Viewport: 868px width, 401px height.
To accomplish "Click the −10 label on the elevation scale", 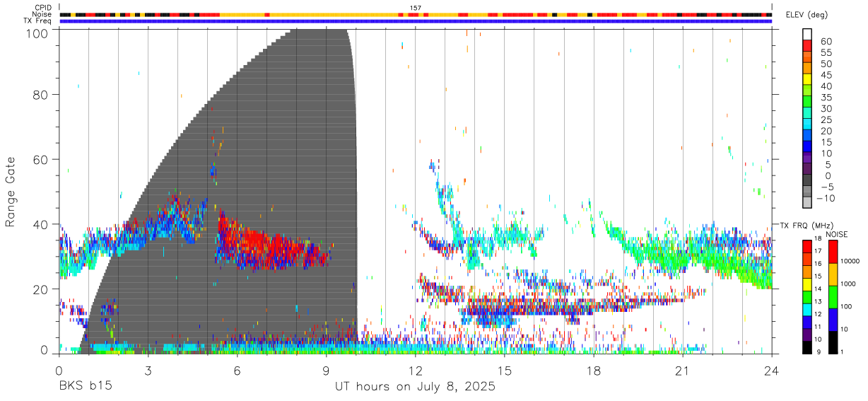I will 825,198.
